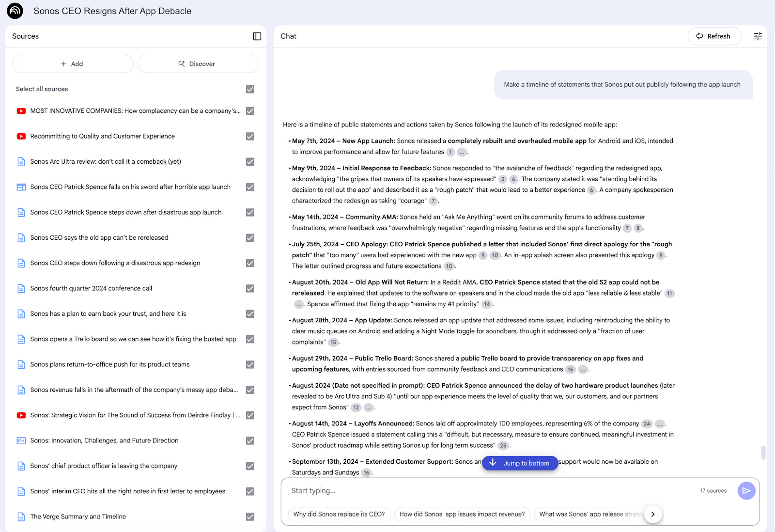
Task: Click the '17 sources' indicator
Action: (713, 491)
